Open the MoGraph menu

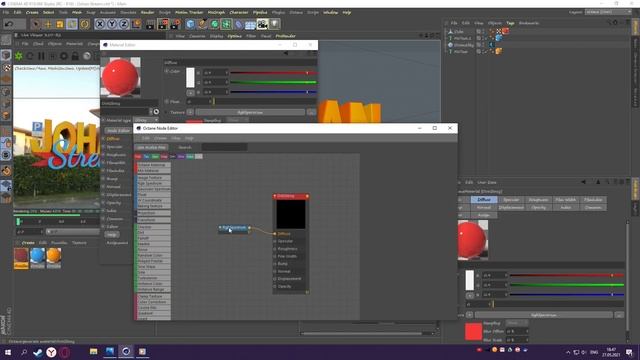(216, 13)
